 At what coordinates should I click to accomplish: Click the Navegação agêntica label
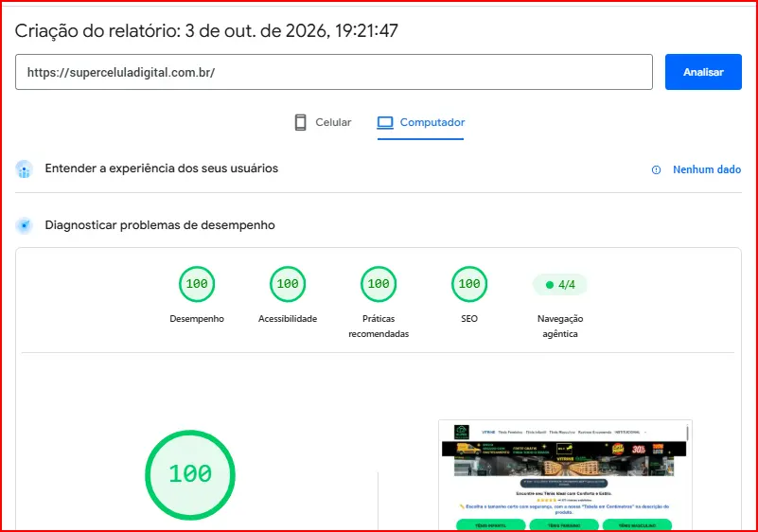(x=560, y=326)
